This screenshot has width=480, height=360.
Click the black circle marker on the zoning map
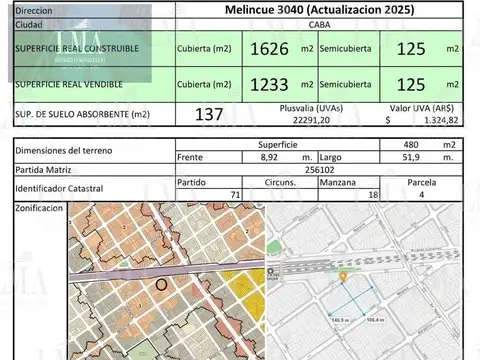161,285
